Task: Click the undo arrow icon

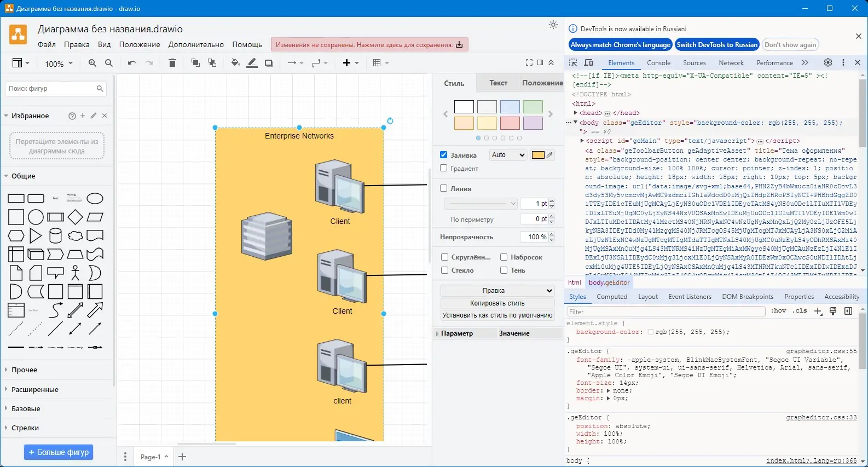Action: (131, 63)
